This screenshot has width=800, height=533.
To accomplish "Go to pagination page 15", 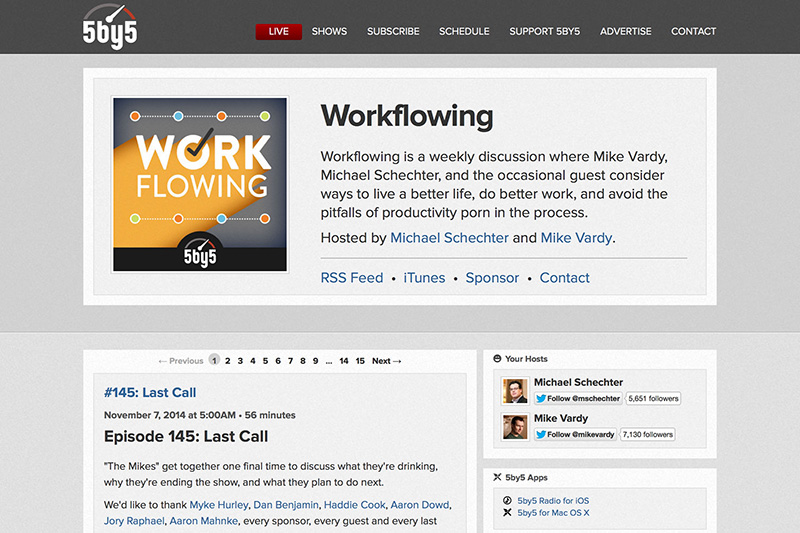I will [360, 361].
